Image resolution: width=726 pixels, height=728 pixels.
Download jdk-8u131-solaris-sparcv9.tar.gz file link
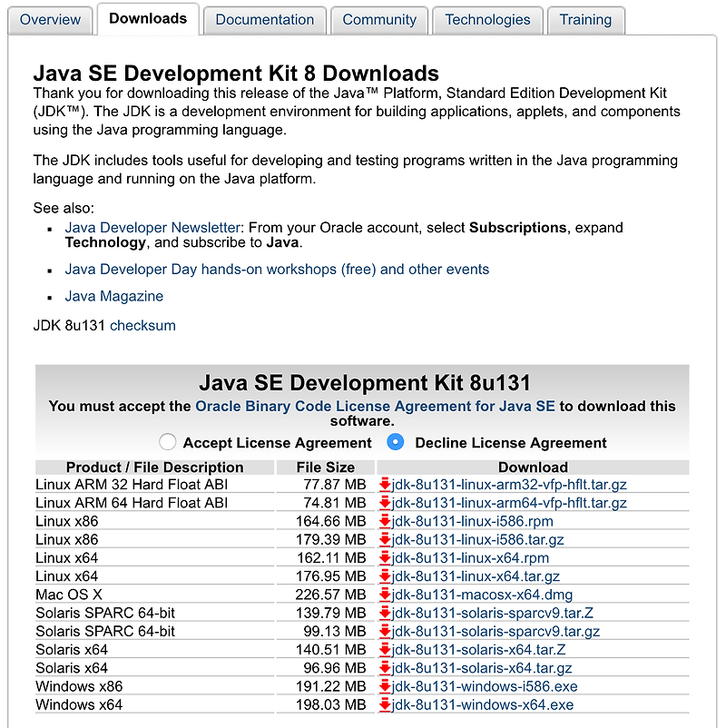tap(495, 631)
